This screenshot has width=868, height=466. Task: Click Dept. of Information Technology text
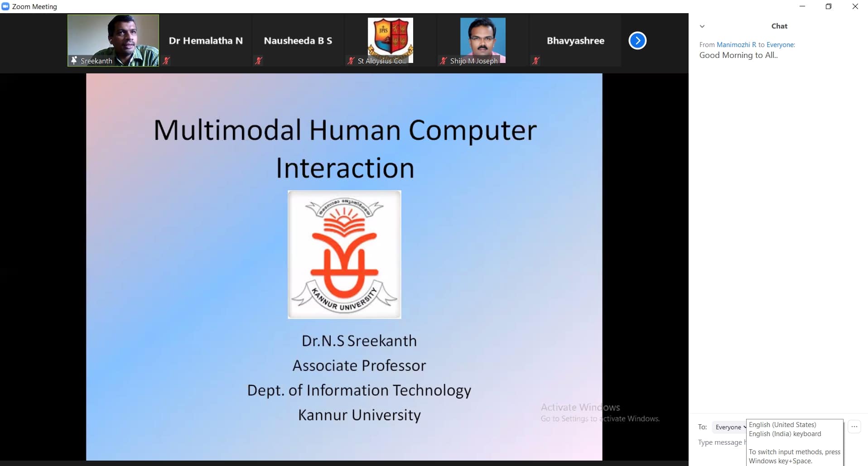click(359, 390)
